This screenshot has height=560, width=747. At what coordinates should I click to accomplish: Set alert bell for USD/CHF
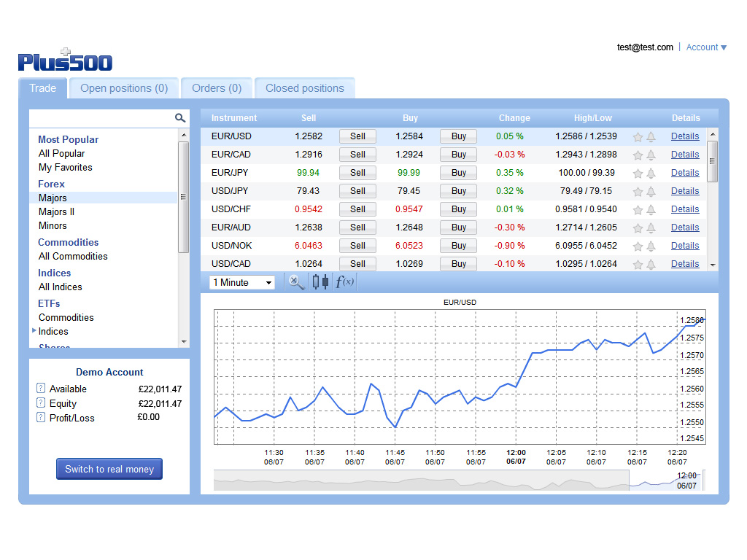(651, 210)
